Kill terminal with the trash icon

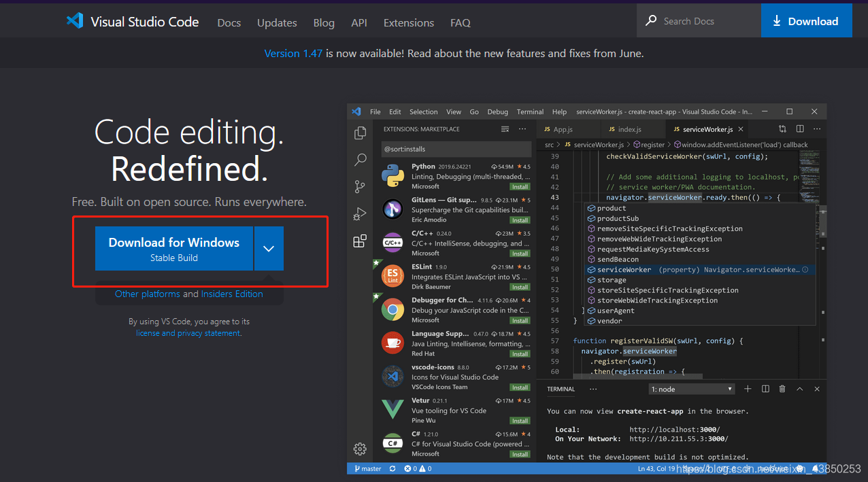782,389
